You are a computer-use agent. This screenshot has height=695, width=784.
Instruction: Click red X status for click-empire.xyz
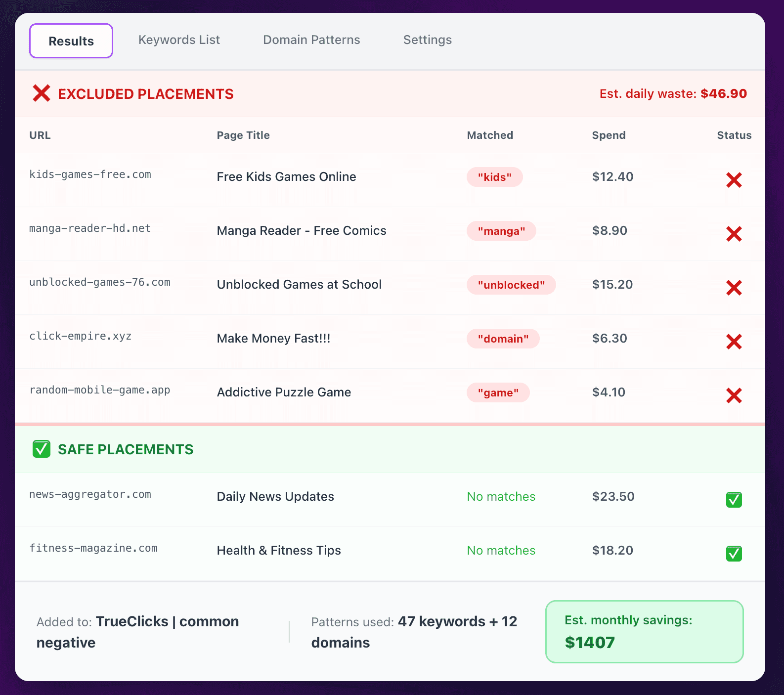(x=734, y=342)
